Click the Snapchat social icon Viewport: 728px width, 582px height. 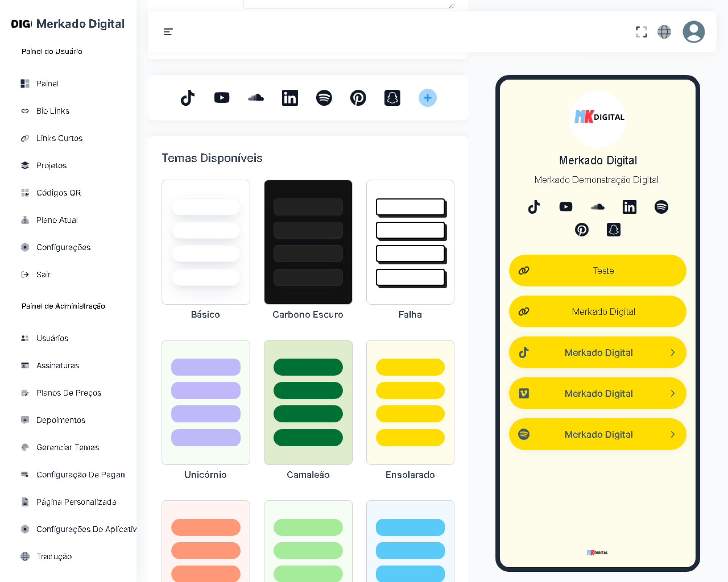(392, 98)
